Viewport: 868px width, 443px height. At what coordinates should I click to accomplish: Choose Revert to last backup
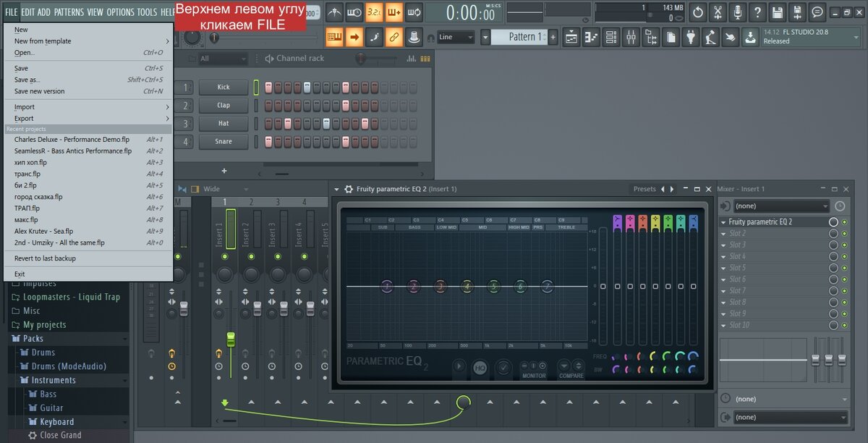[88, 258]
